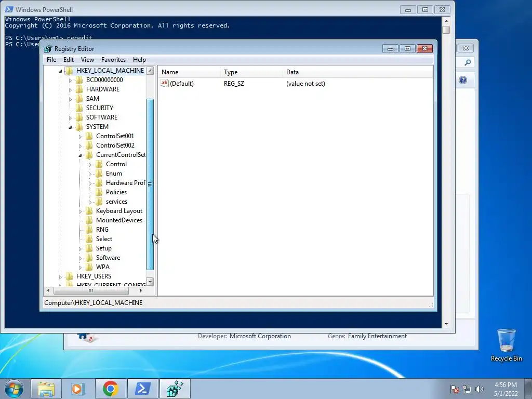This screenshot has height=399, width=532.
Task: Click the tree scrollbar down arrow
Action: (x=150, y=282)
